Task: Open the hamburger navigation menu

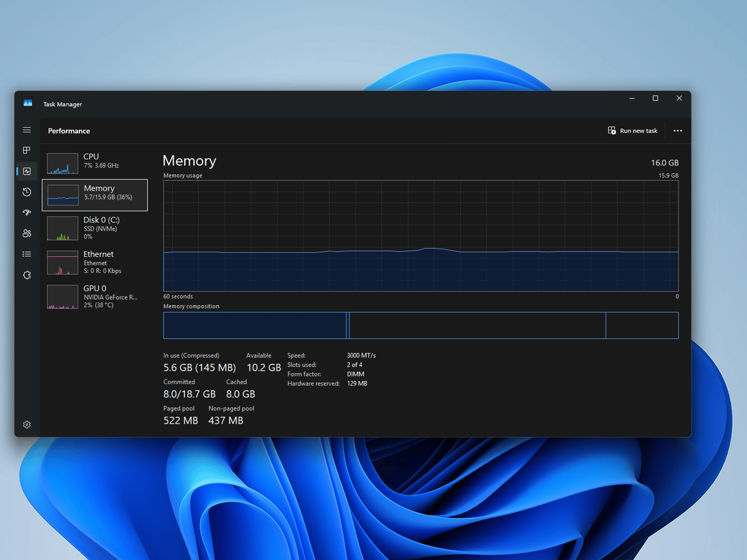Action: click(x=27, y=130)
